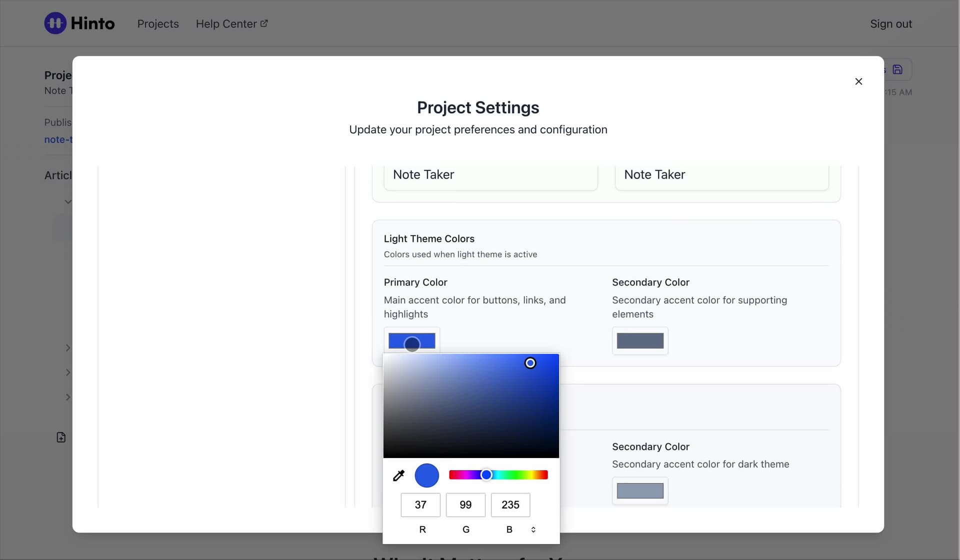Image resolution: width=960 pixels, height=560 pixels.
Task: Click the eyedropper tool in color picker
Action: [398, 475]
